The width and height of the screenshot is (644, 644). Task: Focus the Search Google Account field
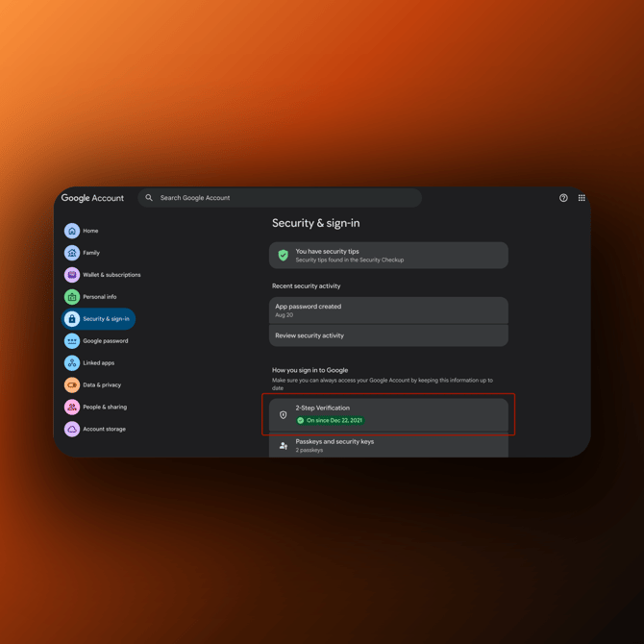[x=280, y=198]
